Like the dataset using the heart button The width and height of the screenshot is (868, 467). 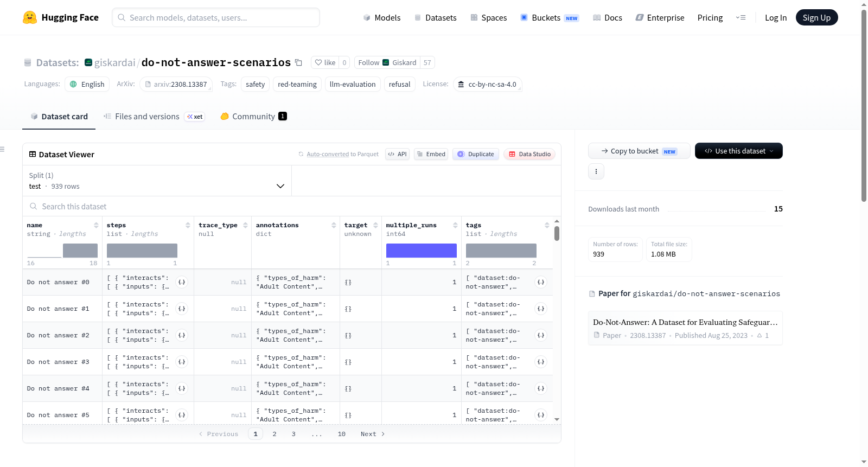coord(325,62)
